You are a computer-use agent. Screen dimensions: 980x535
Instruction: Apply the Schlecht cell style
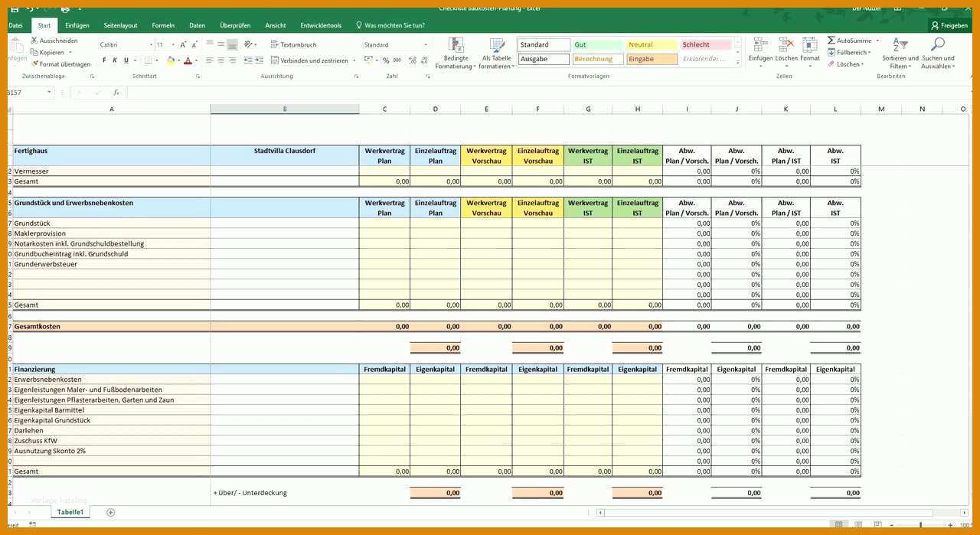point(707,44)
